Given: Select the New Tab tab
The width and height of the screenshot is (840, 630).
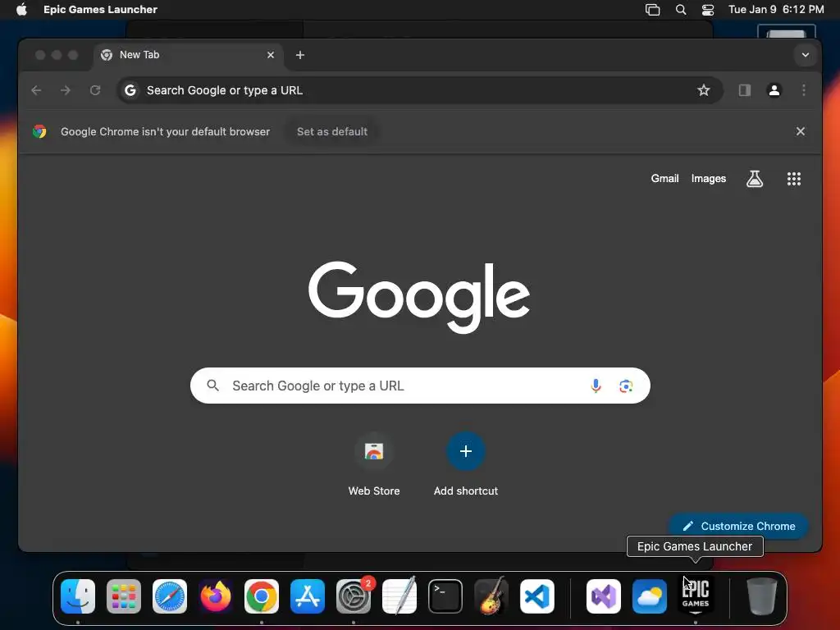Looking at the screenshot, I should (188, 55).
